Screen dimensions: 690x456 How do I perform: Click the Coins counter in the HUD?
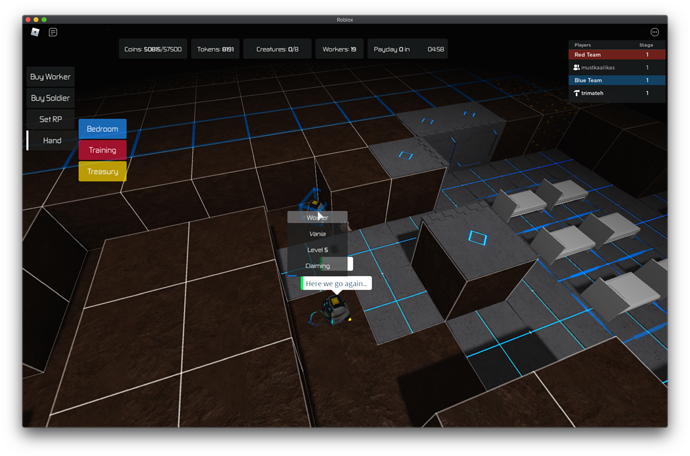pos(153,49)
